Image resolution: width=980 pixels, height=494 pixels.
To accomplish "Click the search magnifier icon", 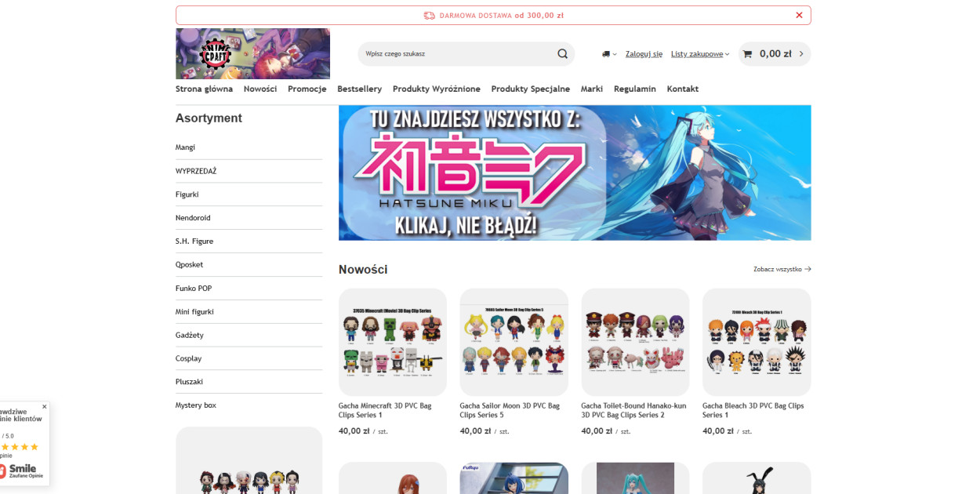I will click(x=562, y=54).
